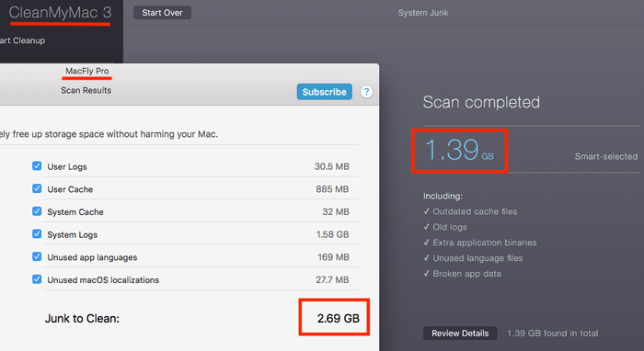Viewport: 644px width, 351px height.
Task: Open Review Details
Action: tap(460, 333)
